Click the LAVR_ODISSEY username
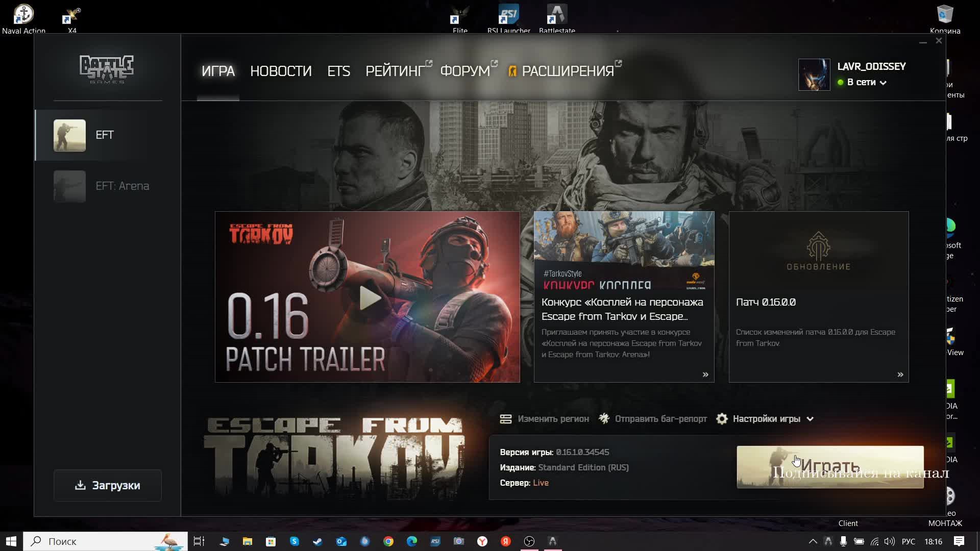The width and height of the screenshot is (980, 551). (x=871, y=66)
